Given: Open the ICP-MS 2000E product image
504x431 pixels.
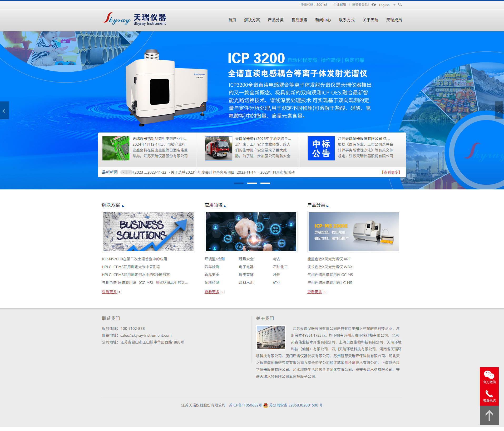Looking at the screenshot, I should 354,232.
